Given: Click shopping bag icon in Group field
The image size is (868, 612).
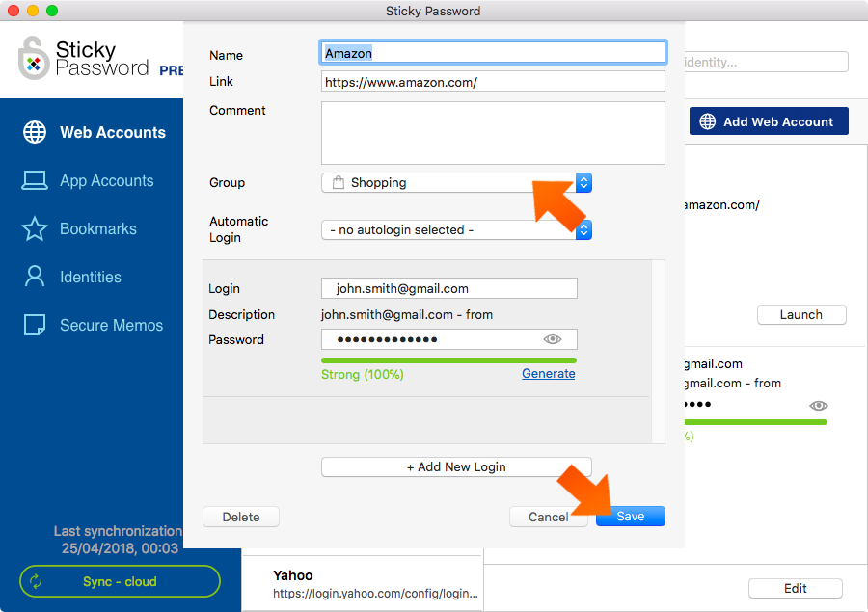Looking at the screenshot, I should point(339,182).
